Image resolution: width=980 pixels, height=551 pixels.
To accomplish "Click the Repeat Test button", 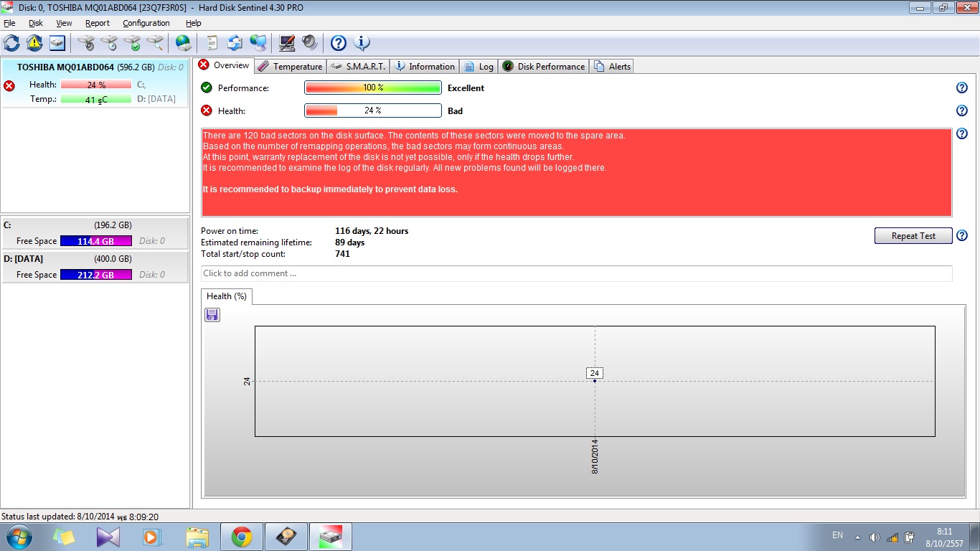I will 913,235.
